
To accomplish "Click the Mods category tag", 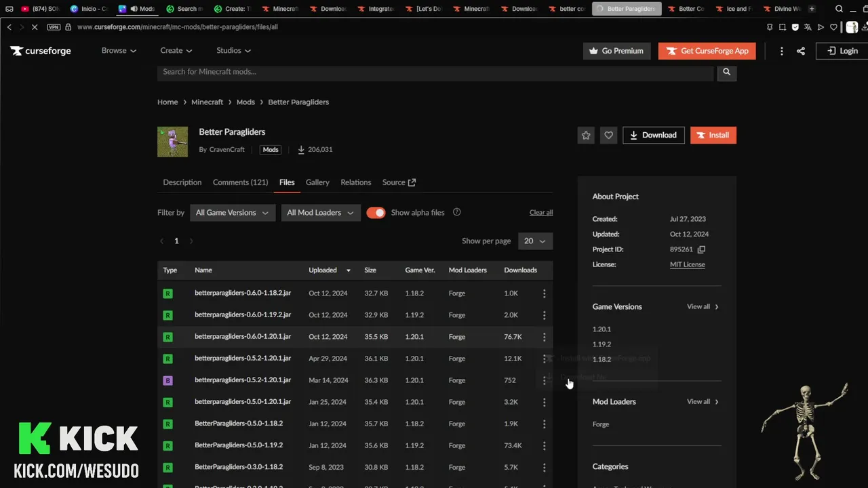I will pyautogui.click(x=271, y=150).
